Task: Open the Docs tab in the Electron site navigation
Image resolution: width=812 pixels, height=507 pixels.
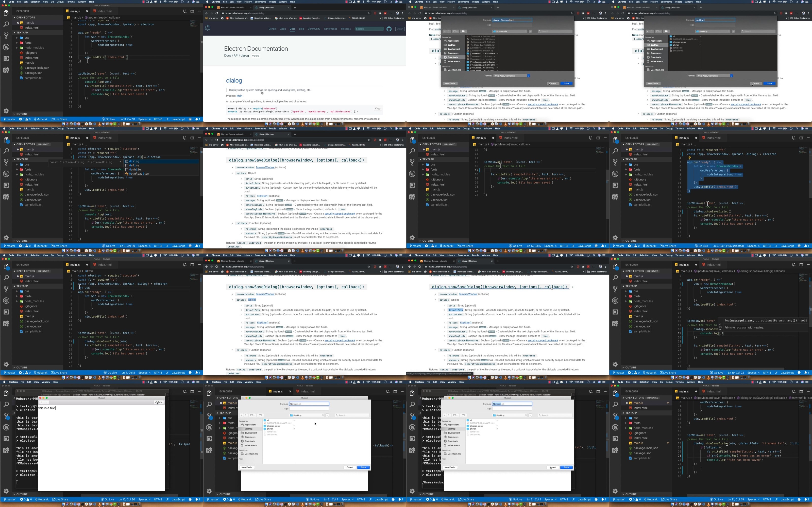Action: 292,29
